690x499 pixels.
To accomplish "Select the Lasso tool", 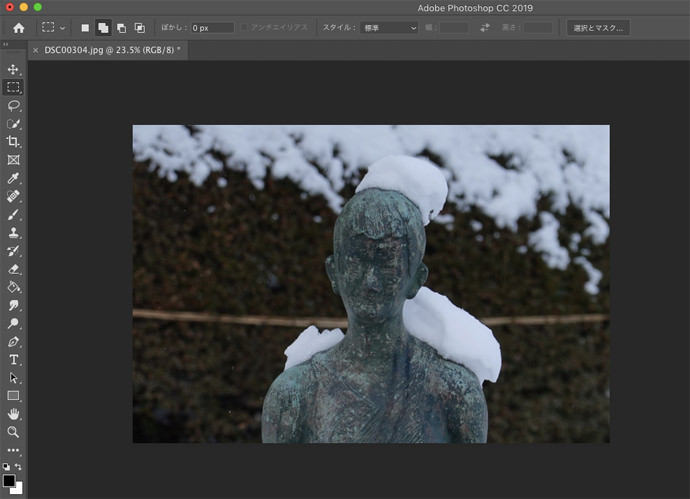I will [x=13, y=106].
